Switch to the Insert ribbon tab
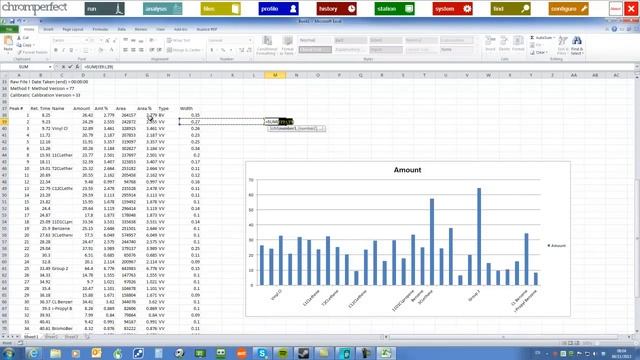The image size is (640, 360). tap(48, 29)
